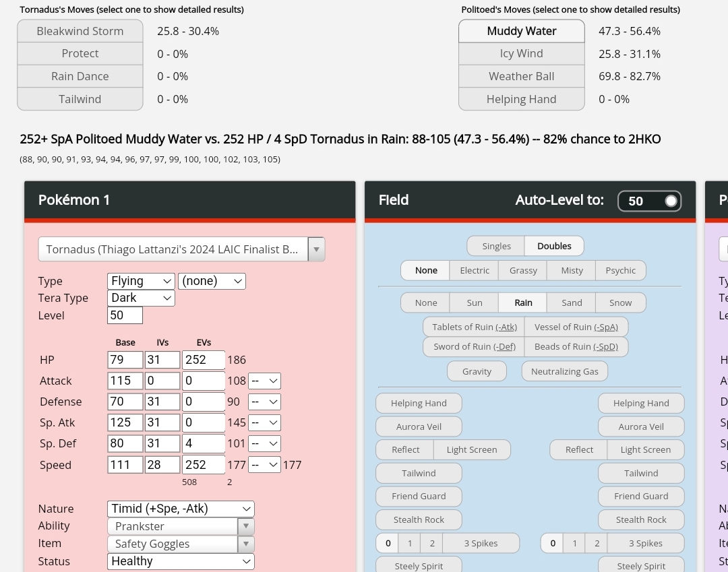Toggle left side Helping Hand
This screenshot has height=572, width=728.
[419, 403]
